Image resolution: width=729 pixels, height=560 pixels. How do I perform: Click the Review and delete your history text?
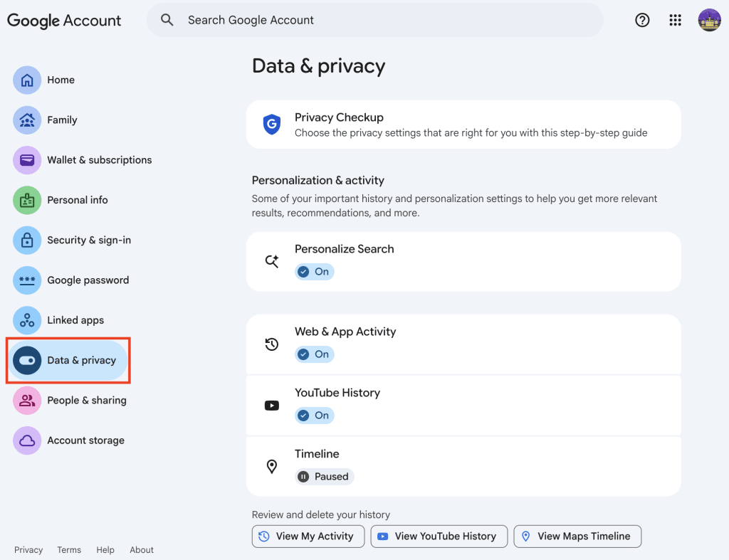(x=321, y=514)
